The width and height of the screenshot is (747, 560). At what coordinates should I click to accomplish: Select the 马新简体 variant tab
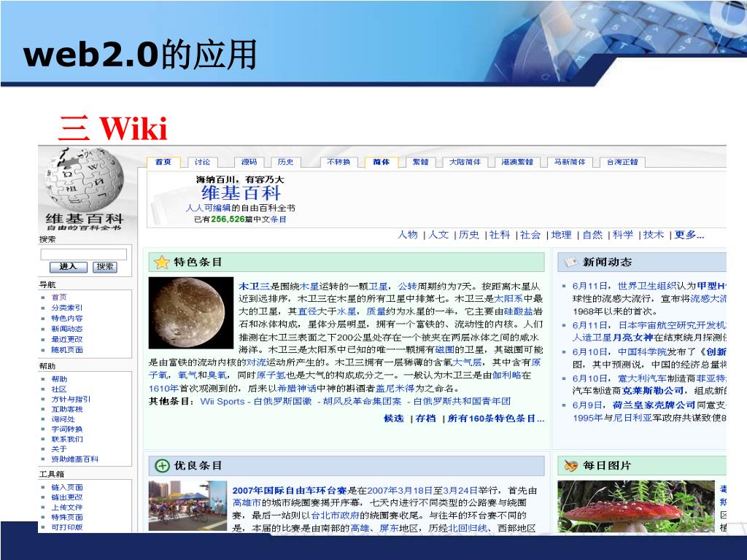coord(569,162)
